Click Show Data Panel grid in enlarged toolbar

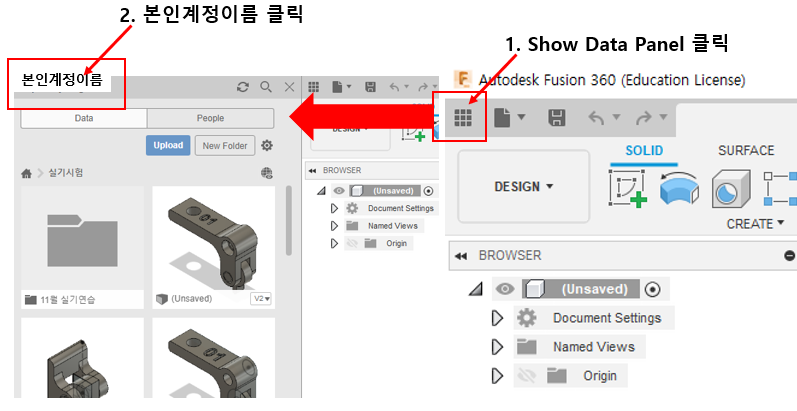(463, 117)
